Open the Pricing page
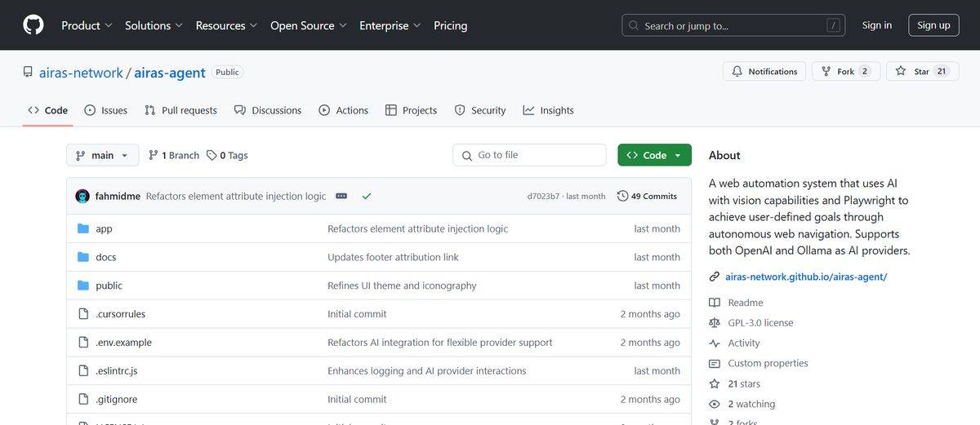This screenshot has width=980, height=425. [451, 25]
